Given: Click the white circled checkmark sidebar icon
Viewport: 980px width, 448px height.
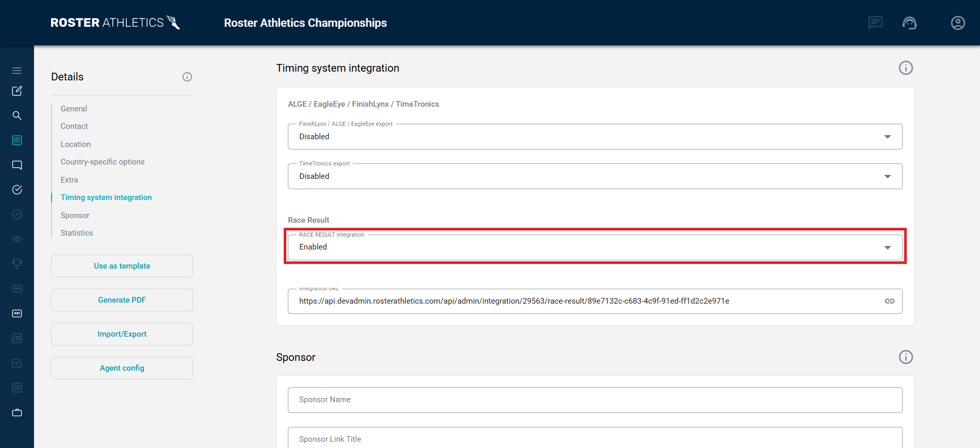Looking at the screenshot, I should click(17, 190).
